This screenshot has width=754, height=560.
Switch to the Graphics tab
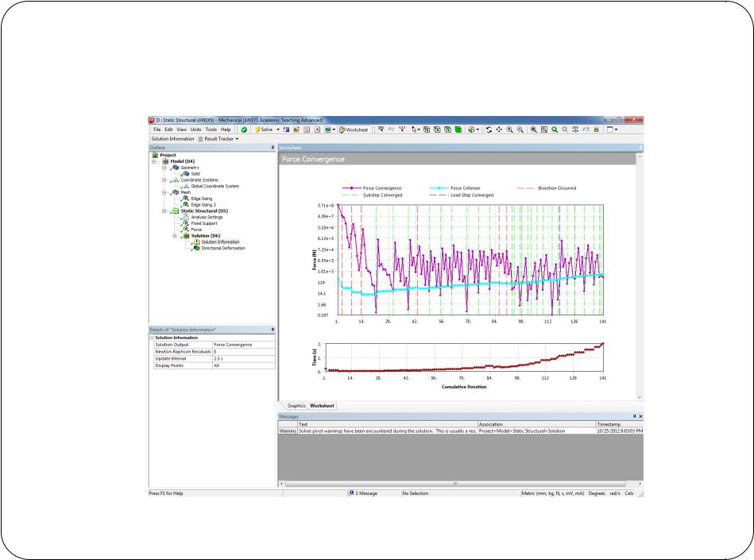[x=296, y=406]
